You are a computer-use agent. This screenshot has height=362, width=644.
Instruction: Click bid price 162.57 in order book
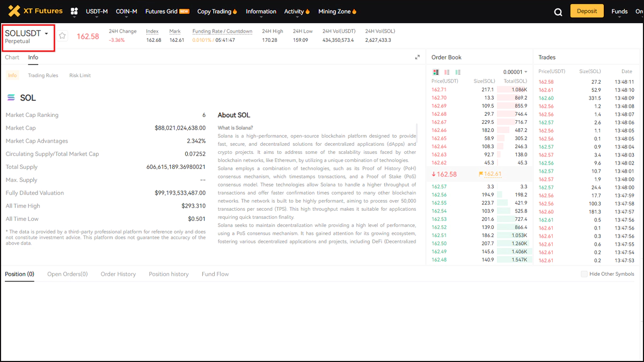tap(439, 187)
